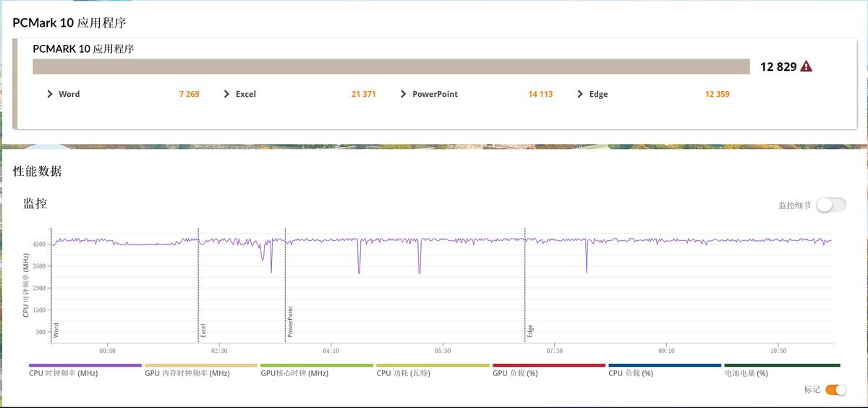Turn off the 标记 markers toggle
The height and width of the screenshot is (408, 868).
[835, 390]
